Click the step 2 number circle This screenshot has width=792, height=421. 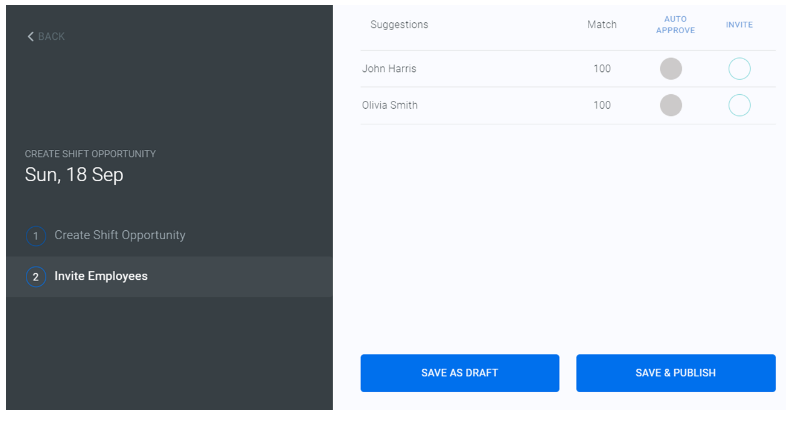pyautogui.click(x=36, y=277)
